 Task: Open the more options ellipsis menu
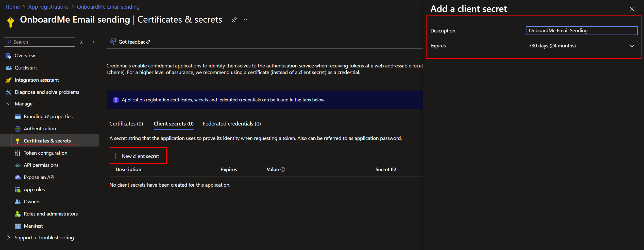[x=246, y=20]
